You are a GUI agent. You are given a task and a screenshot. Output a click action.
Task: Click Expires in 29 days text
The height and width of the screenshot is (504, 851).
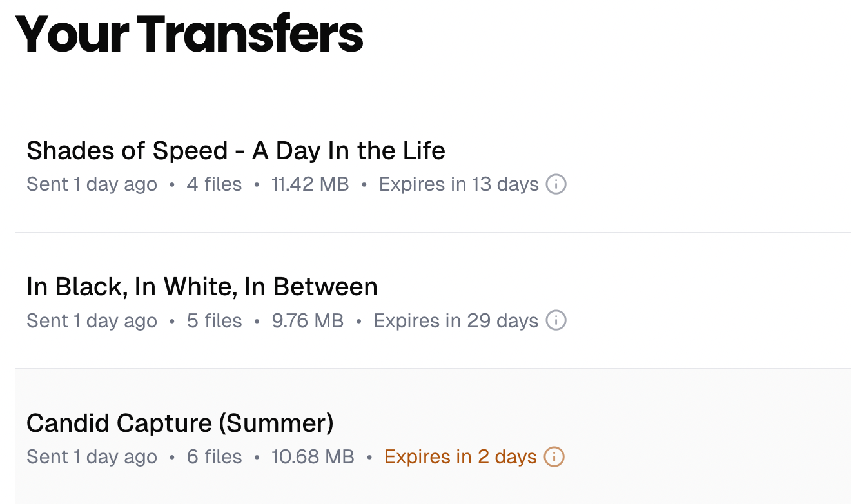[x=456, y=320]
